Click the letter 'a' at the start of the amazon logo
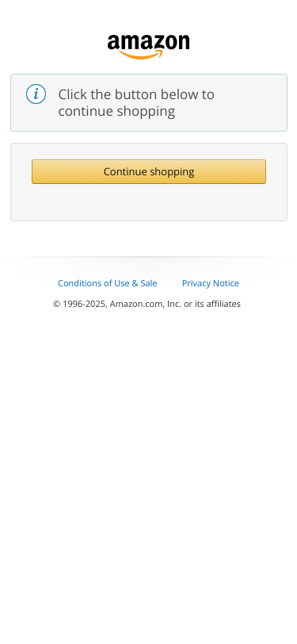 (113, 43)
